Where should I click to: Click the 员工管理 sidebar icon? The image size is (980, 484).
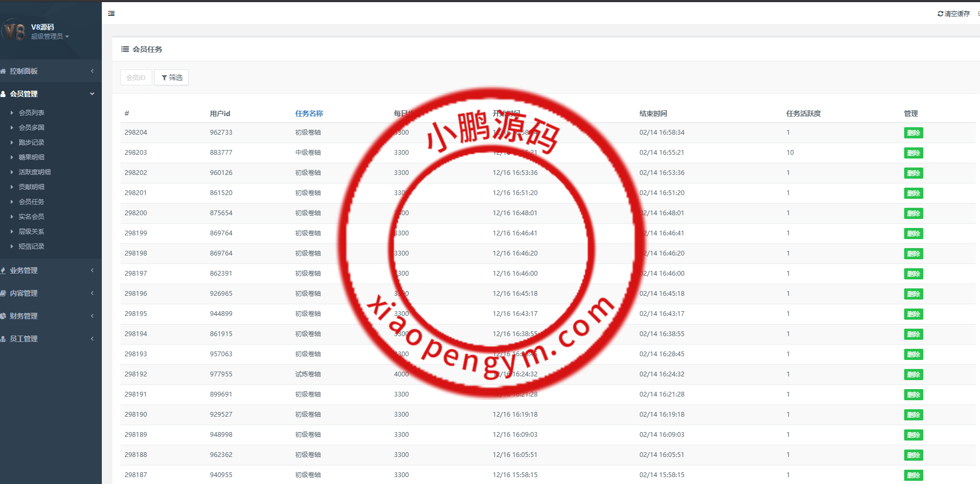3,339
